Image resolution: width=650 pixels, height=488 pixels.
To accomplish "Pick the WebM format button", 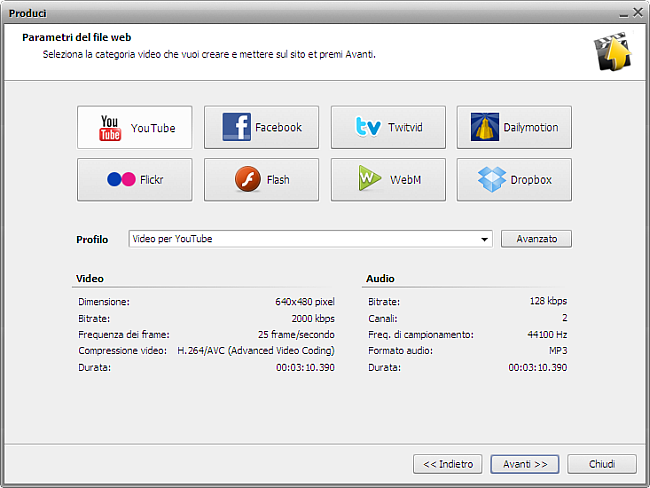I will pos(388,180).
